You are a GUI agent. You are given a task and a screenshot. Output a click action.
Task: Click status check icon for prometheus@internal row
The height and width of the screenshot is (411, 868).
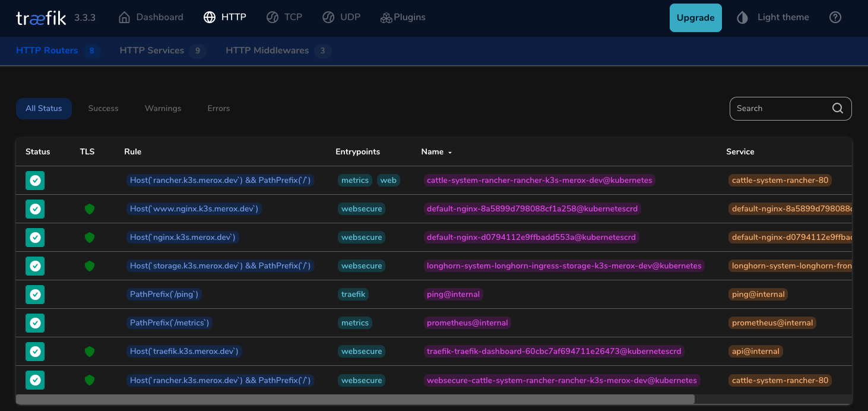[35, 323]
